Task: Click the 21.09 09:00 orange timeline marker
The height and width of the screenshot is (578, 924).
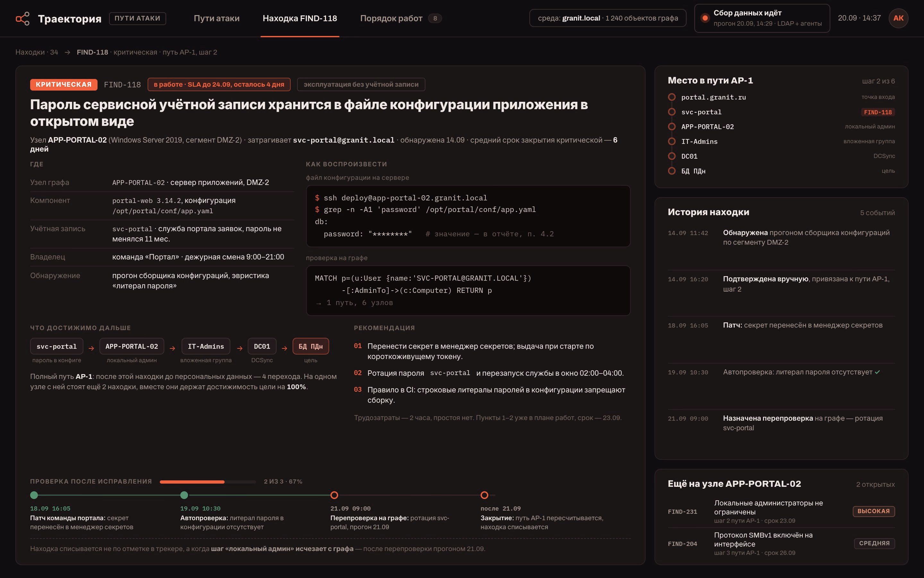Action: [x=334, y=495]
